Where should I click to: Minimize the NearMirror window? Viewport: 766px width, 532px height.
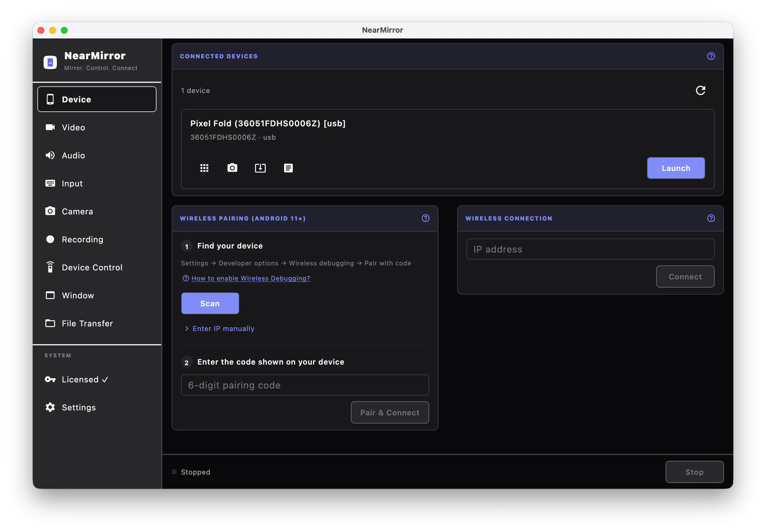coord(52,30)
